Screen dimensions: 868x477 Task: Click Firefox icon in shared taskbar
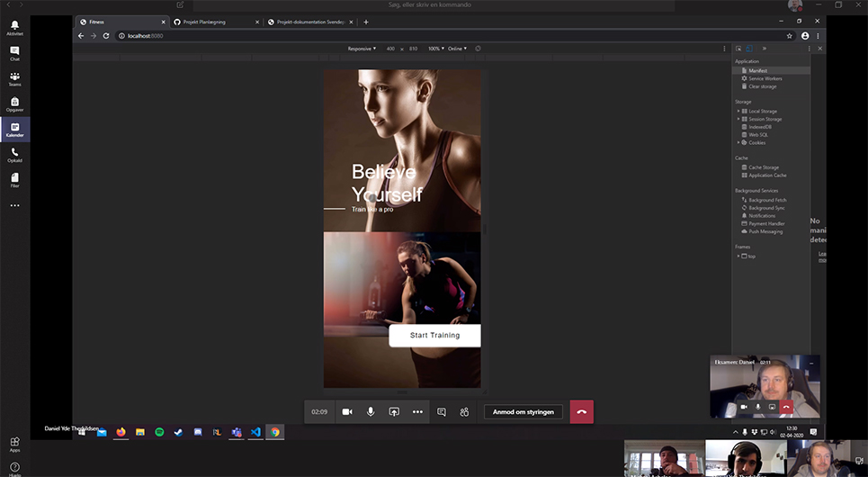[121, 432]
